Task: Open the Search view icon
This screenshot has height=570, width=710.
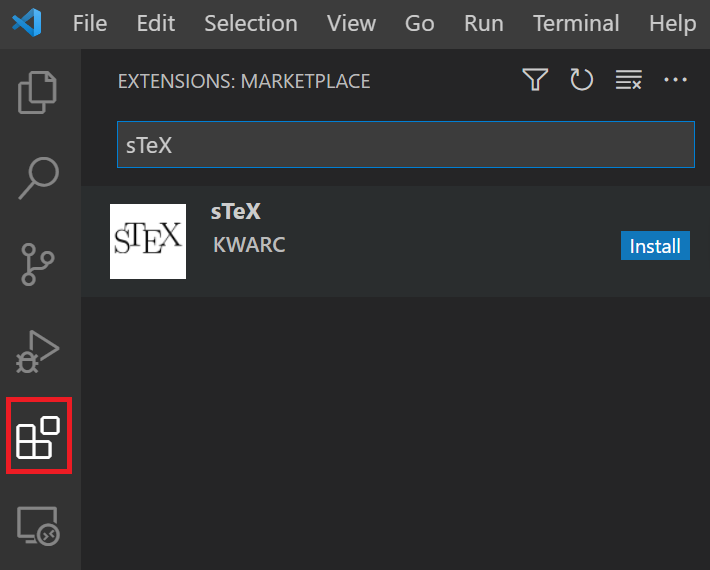Action: click(x=39, y=178)
